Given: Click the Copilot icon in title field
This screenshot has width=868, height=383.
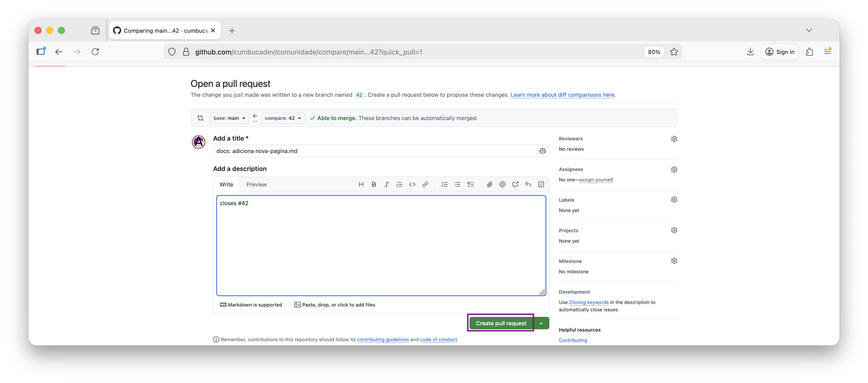Looking at the screenshot, I should click(x=542, y=151).
